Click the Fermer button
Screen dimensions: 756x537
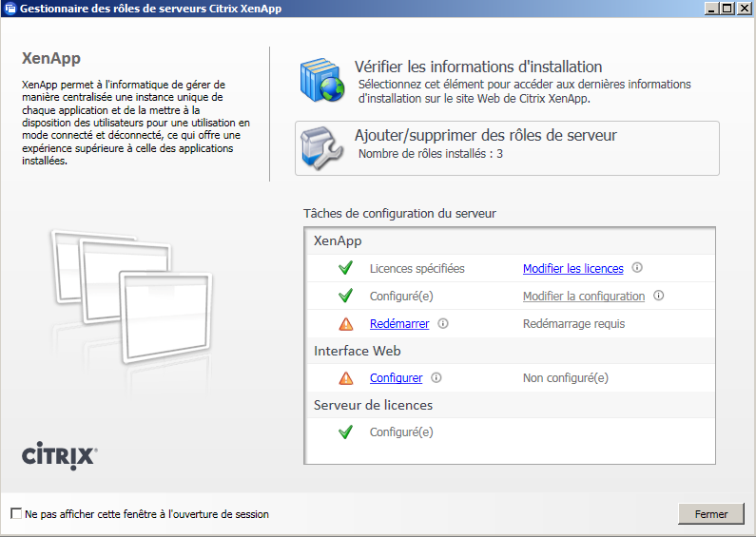[711, 514]
